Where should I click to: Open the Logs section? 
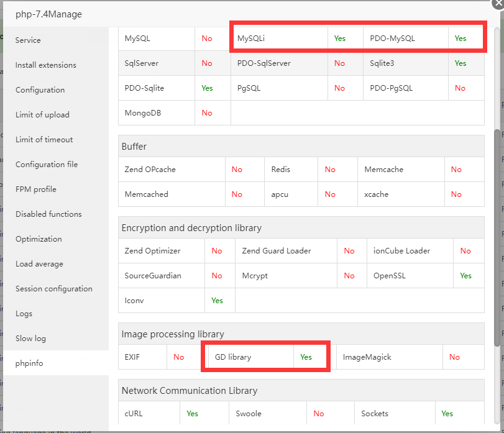pos(24,314)
